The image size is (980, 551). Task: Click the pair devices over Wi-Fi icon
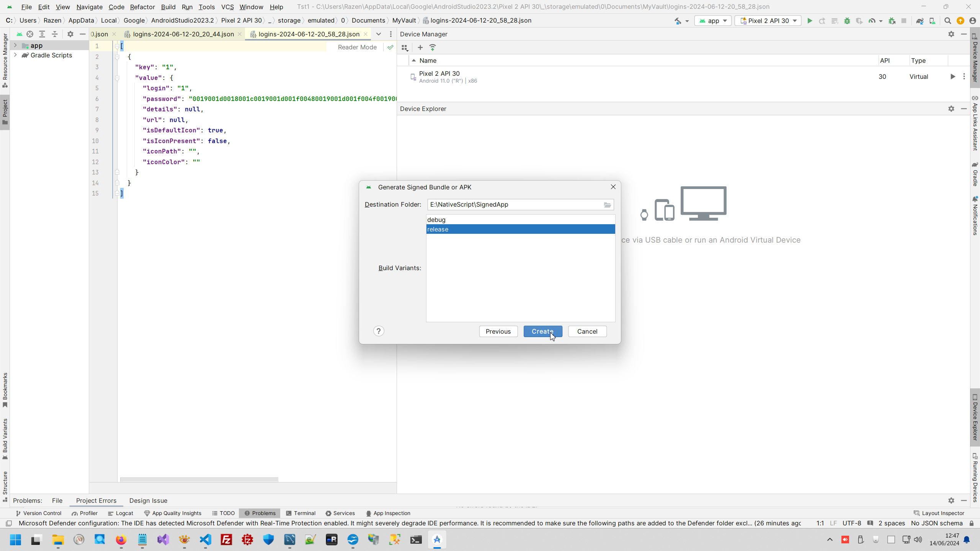point(433,47)
